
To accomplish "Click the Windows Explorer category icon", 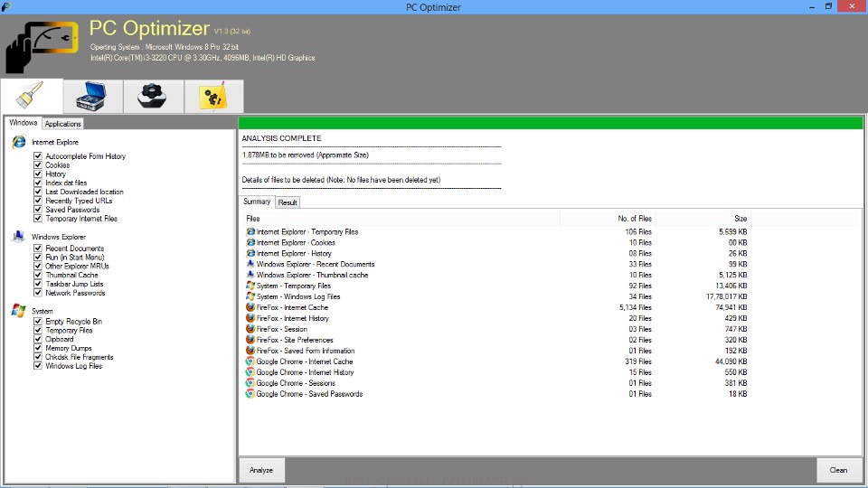I will coord(18,236).
